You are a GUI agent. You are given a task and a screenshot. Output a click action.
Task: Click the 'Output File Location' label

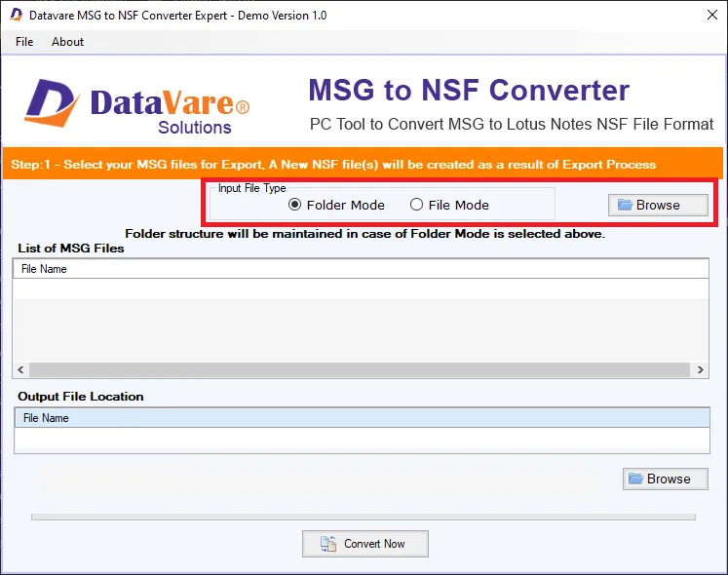pyautogui.click(x=81, y=397)
